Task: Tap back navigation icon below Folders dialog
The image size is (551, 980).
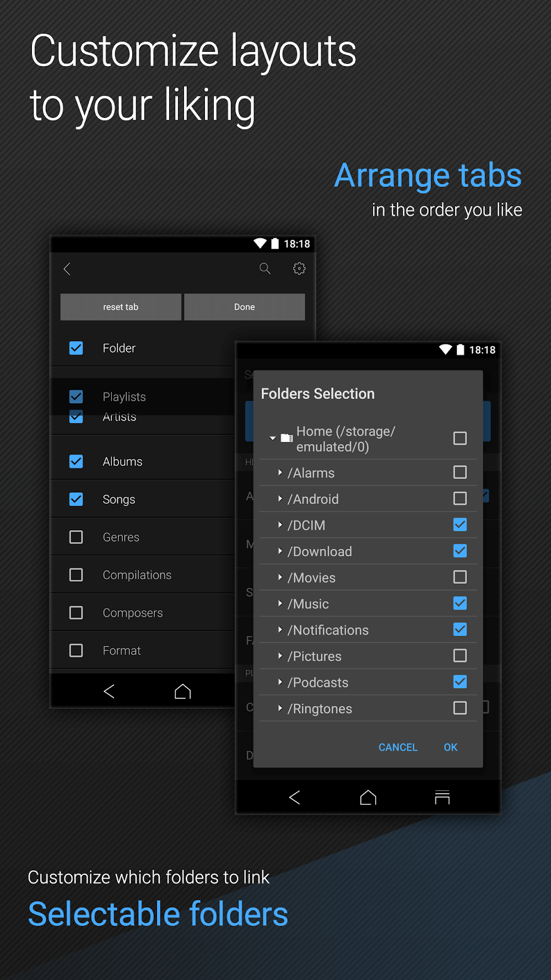Action: [295, 798]
